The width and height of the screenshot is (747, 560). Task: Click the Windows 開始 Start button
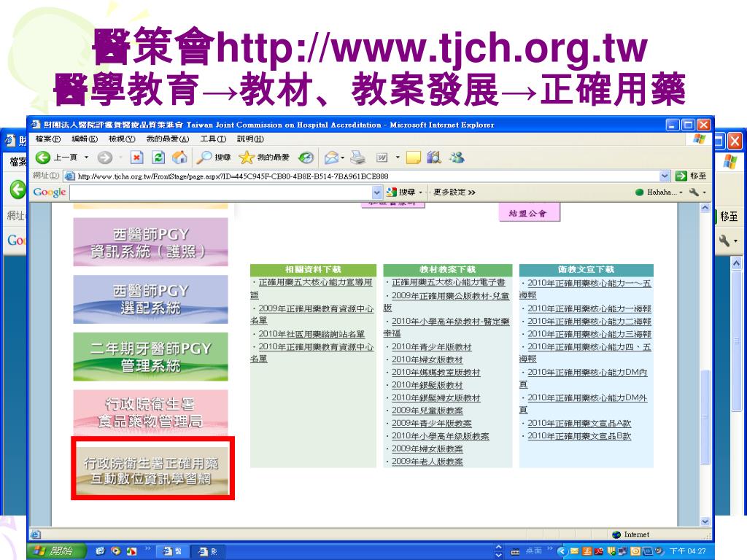[x=57, y=551]
